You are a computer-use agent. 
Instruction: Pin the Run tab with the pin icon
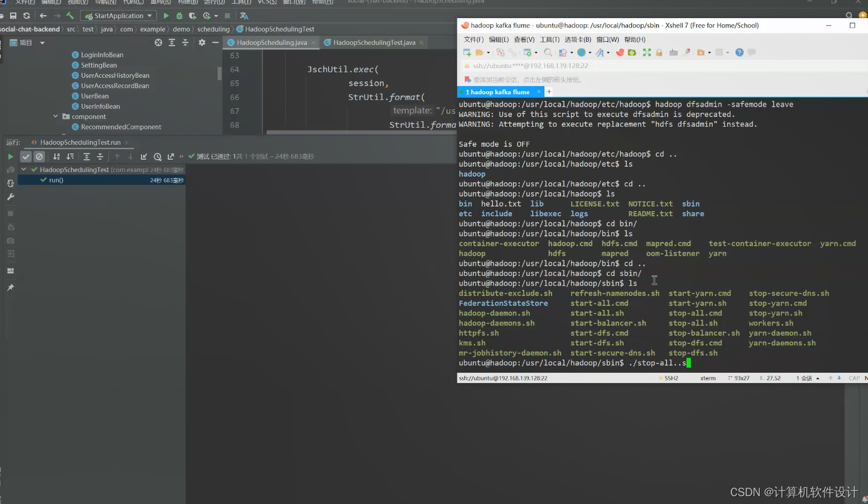pyautogui.click(x=10, y=288)
